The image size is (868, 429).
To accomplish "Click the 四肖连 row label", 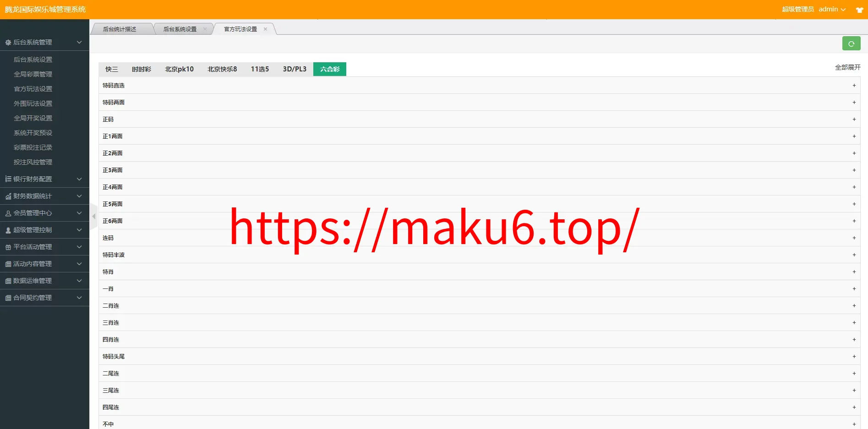I will point(111,339).
